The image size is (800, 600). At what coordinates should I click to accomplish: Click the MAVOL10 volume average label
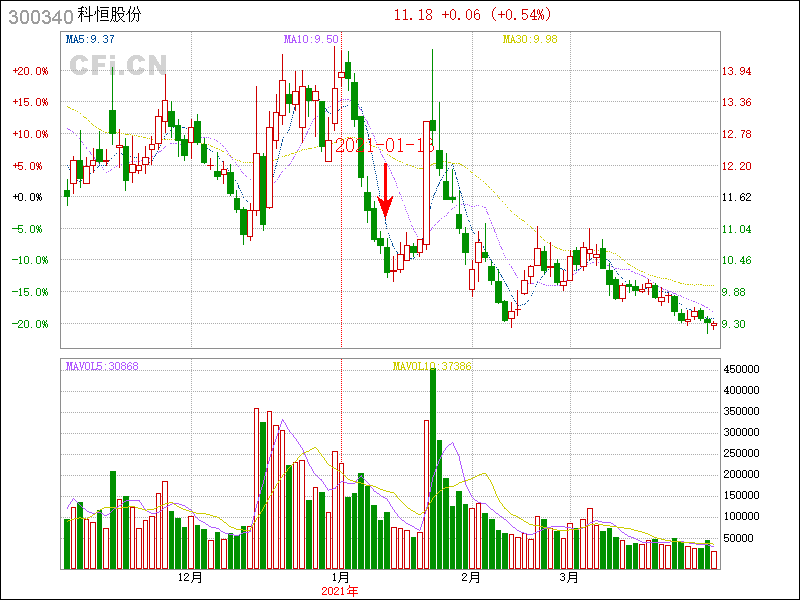(x=432, y=367)
